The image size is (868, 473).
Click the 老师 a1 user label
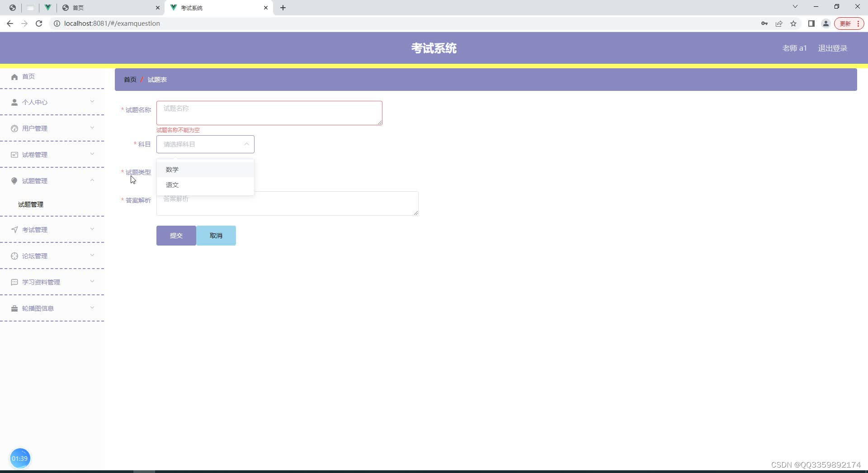point(794,48)
